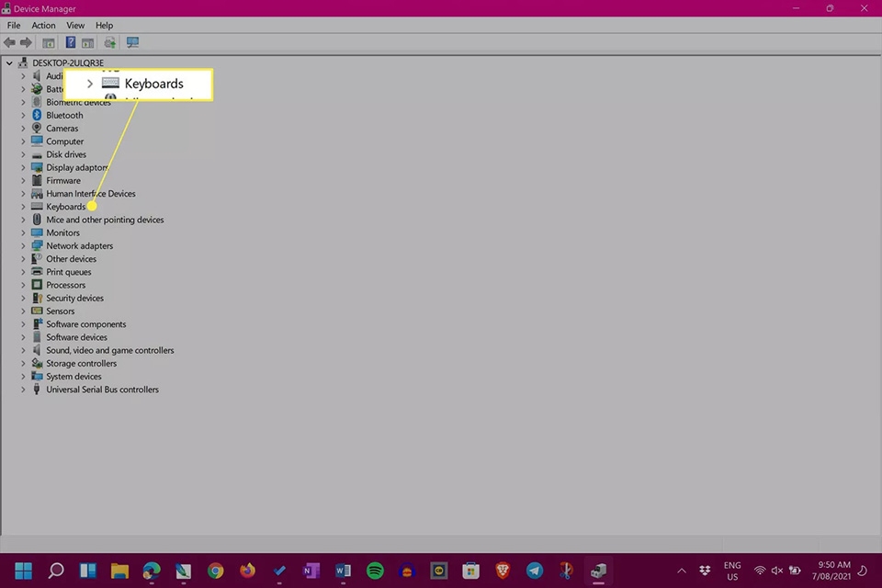Viewport: 882px width, 588px height.
Task: Switch to Device Manager taskbar icon
Action: (598, 571)
